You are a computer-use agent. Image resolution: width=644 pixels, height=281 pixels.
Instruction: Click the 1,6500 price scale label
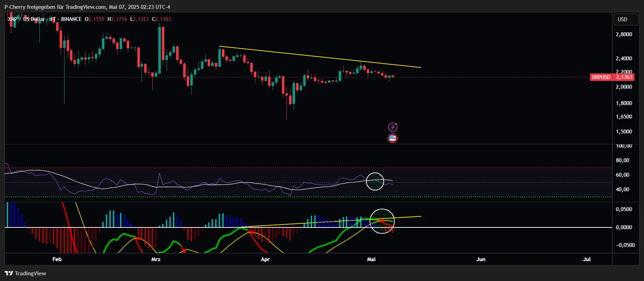coord(624,117)
